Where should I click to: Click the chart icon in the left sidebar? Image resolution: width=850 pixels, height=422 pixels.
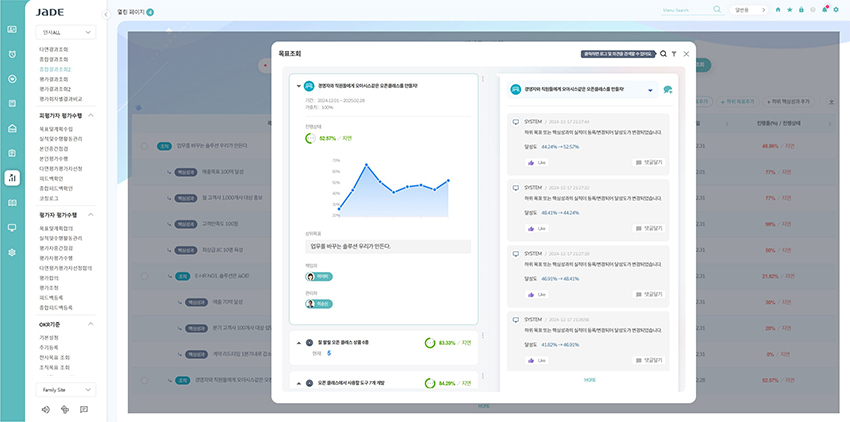point(12,178)
